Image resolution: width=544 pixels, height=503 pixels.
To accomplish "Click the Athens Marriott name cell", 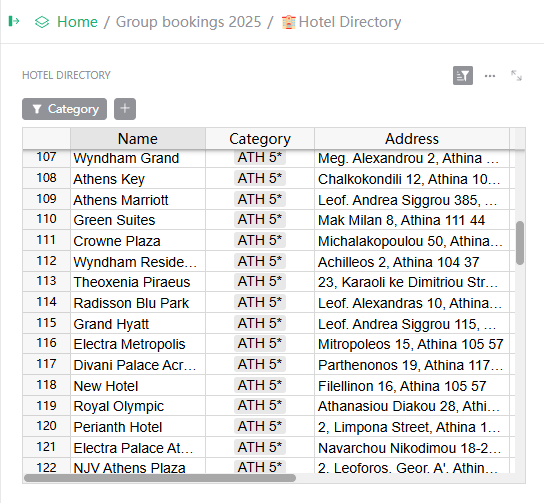I will [138, 199].
